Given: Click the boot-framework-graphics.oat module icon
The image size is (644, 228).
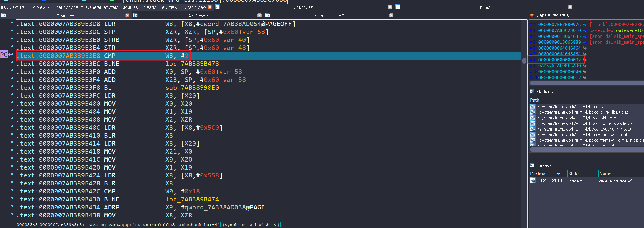Looking at the screenshot, I should pyautogui.click(x=533, y=140).
